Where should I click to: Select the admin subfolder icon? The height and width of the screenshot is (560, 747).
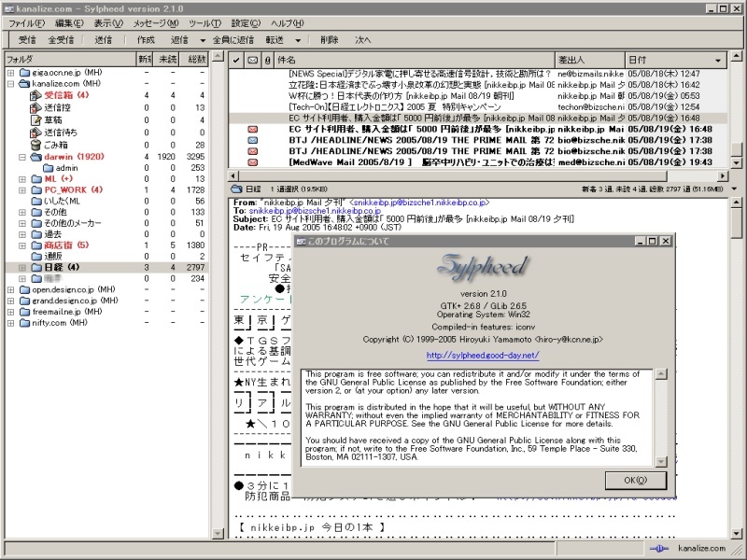click(49, 168)
